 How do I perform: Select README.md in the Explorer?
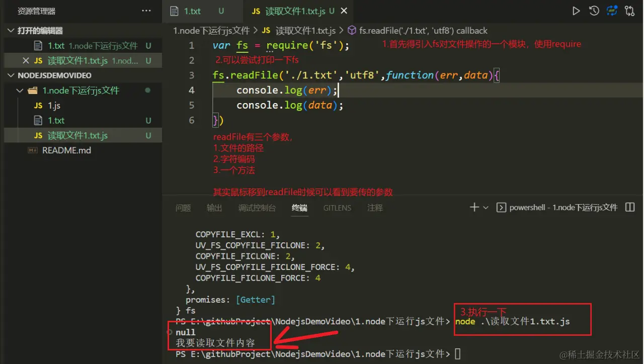(65, 150)
